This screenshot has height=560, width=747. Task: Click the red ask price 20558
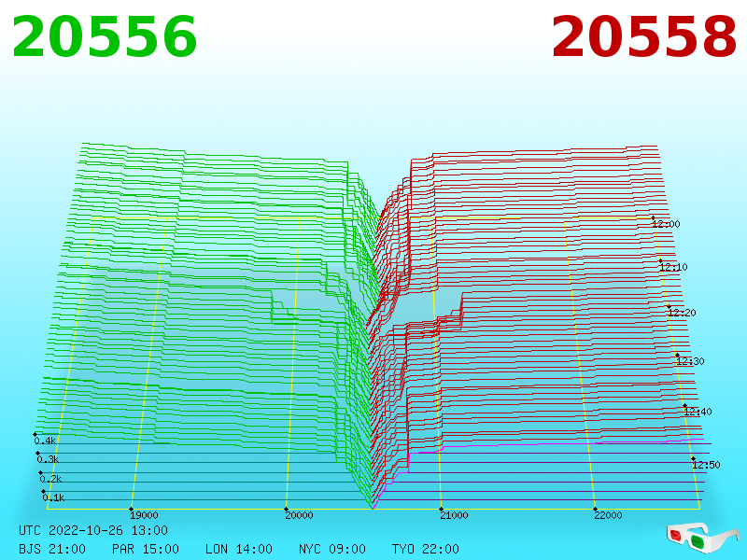pyautogui.click(x=643, y=36)
